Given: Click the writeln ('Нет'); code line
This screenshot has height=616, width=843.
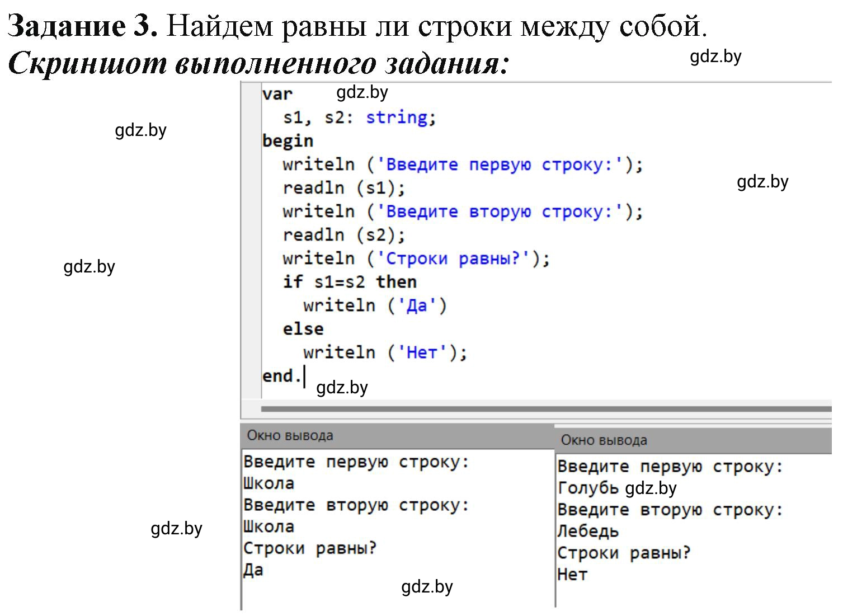Looking at the screenshot, I should (385, 352).
